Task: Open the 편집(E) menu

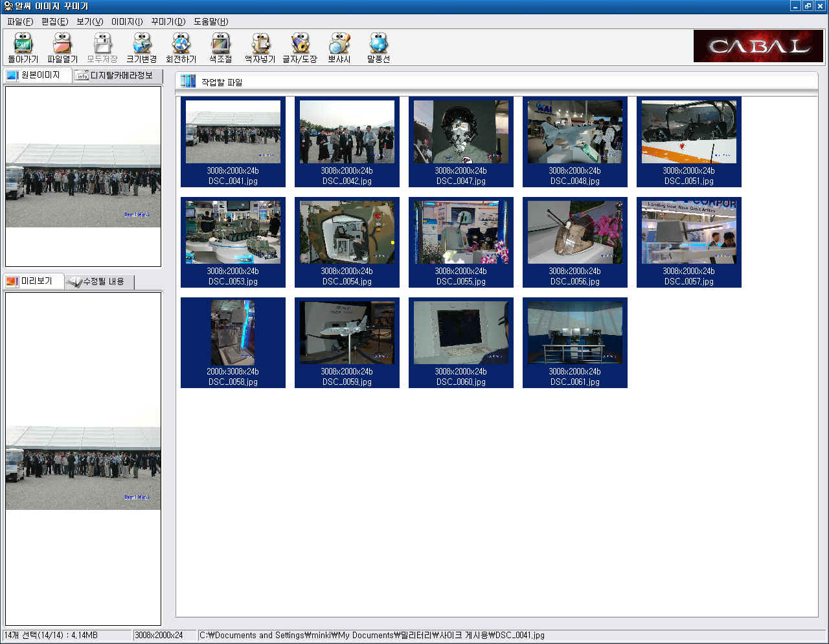Action: tap(54, 21)
